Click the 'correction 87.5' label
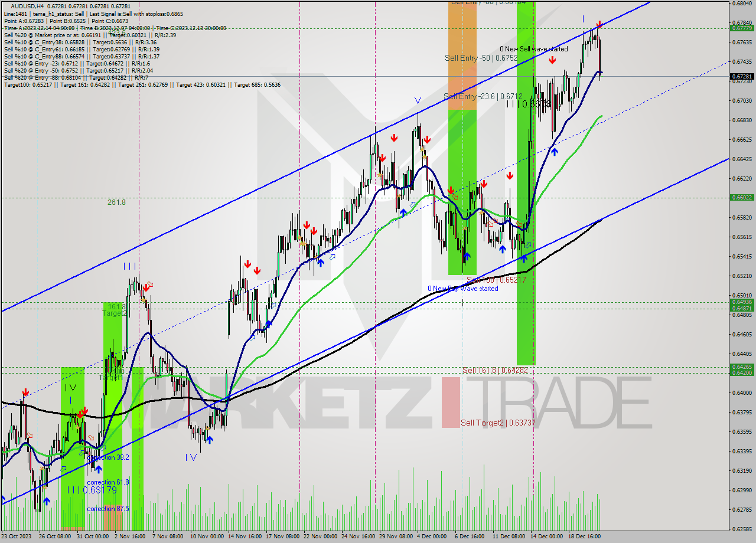Viewport: 756px width, 543px height. tap(107, 508)
